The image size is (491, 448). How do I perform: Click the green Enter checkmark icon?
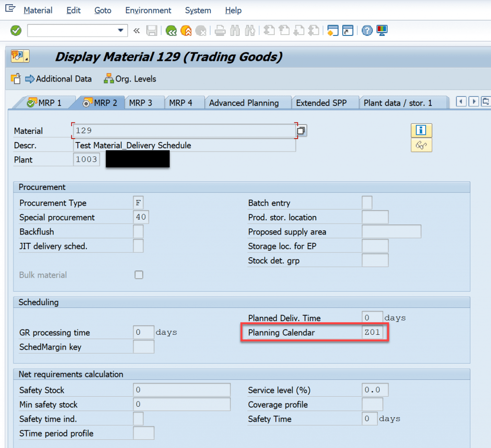point(16,31)
